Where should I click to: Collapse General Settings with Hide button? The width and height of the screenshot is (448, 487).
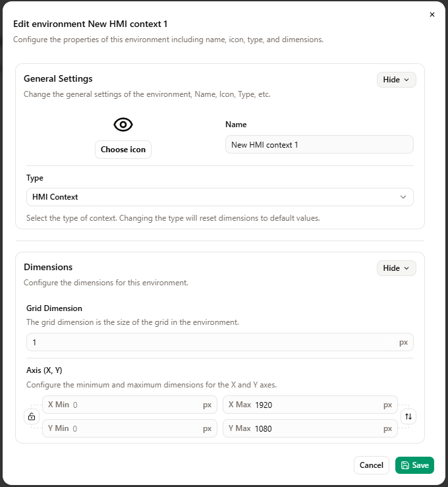click(396, 80)
